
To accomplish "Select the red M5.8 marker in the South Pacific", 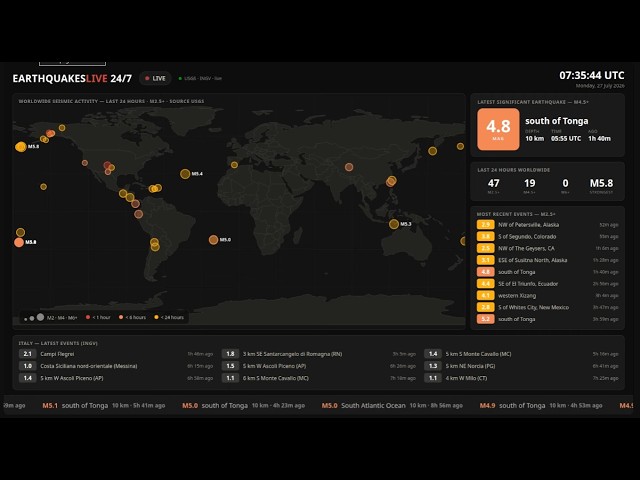I will [19, 242].
